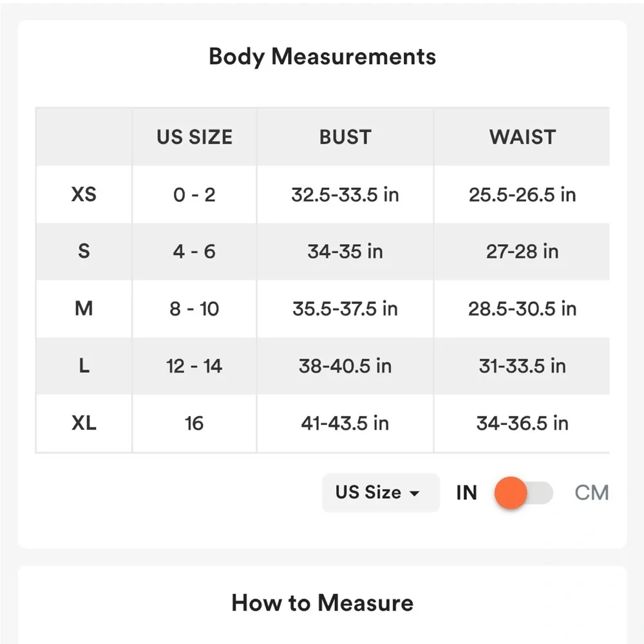Click the 32.5-33.5 in bust cell
The height and width of the screenshot is (644, 644).
click(345, 194)
